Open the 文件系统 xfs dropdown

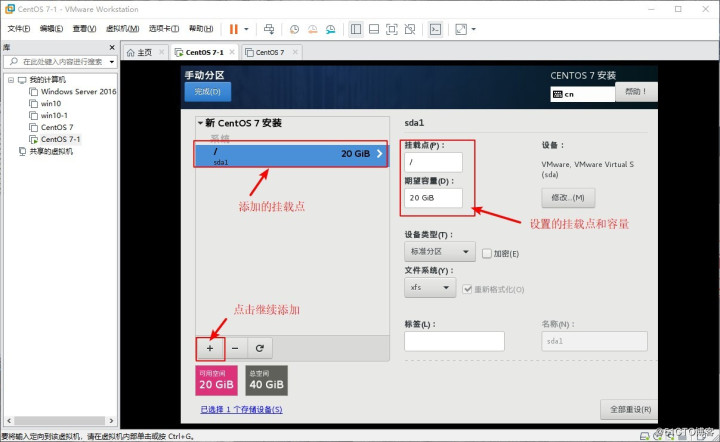click(430, 287)
